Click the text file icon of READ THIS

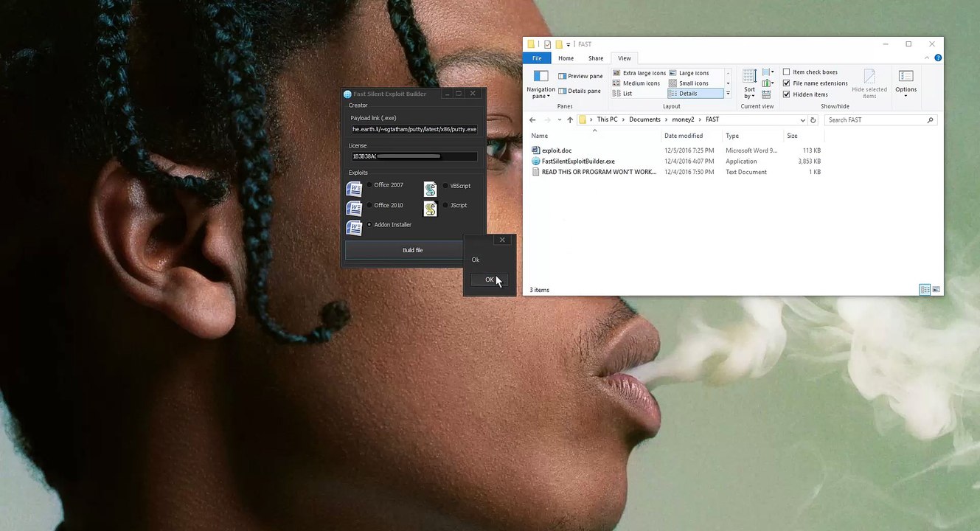coord(536,172)
